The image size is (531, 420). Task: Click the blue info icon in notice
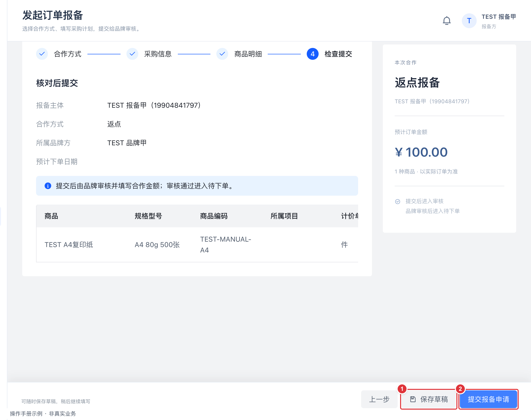[48, 186]
